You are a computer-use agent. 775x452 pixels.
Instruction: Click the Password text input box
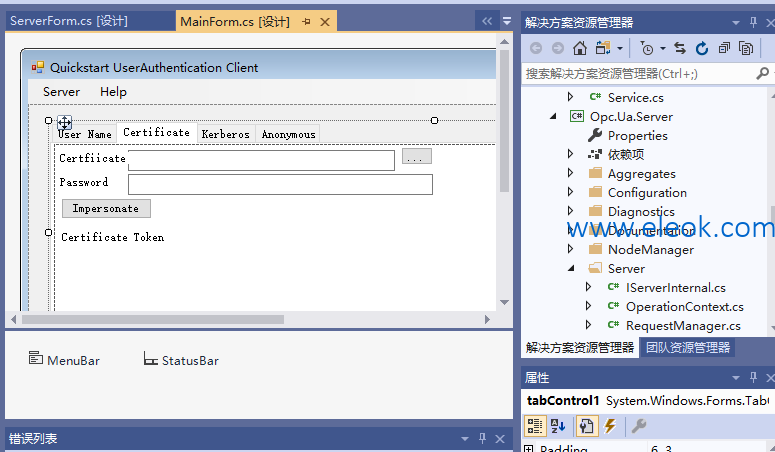coord(280,184)
